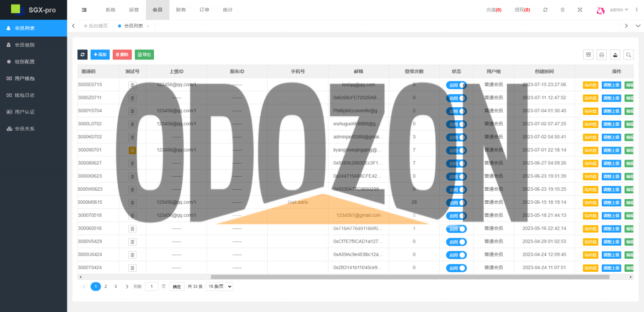Click 调整上级 for row 3000U0424

point(611,255)
